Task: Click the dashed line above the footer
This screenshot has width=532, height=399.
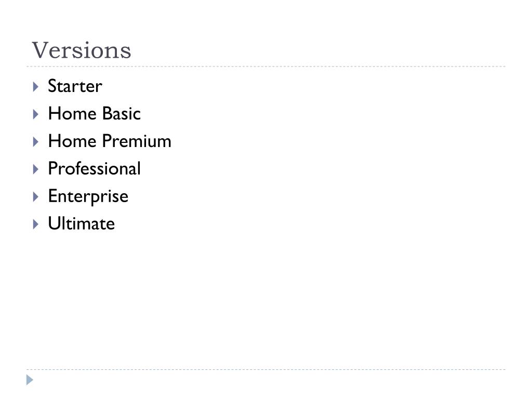Action: tap(266, 369)
